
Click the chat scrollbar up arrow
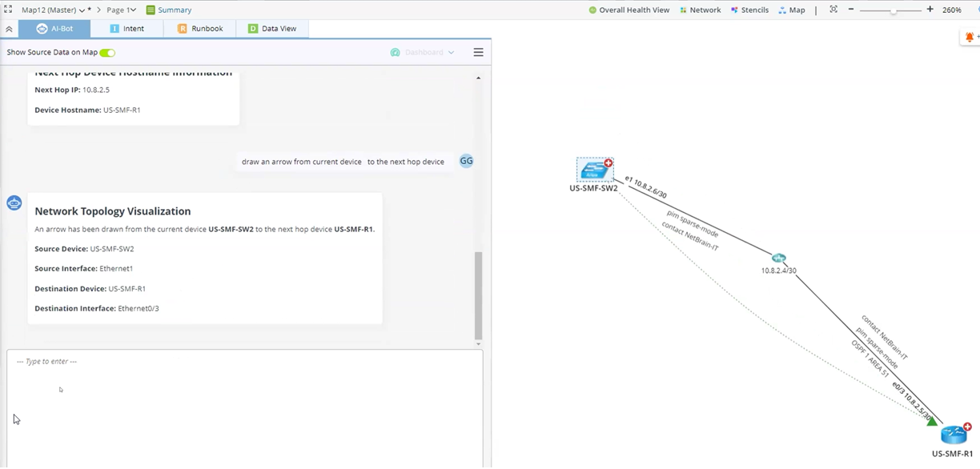(x=479, y=78)
